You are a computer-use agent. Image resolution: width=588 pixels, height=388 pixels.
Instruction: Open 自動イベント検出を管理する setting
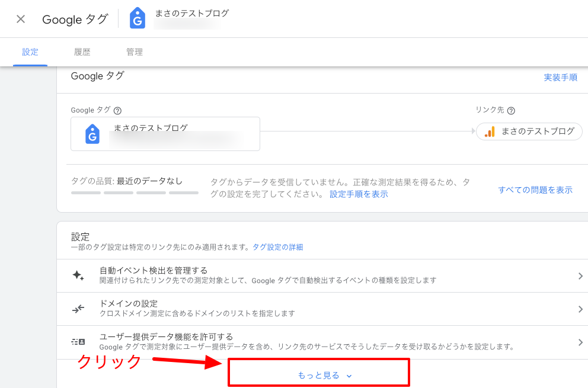click(322, 276)
